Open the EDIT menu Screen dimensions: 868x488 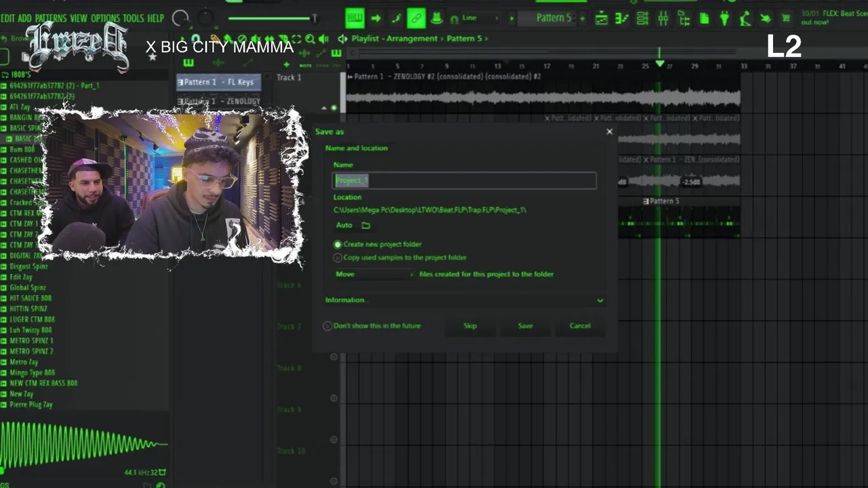coord(7,18)
